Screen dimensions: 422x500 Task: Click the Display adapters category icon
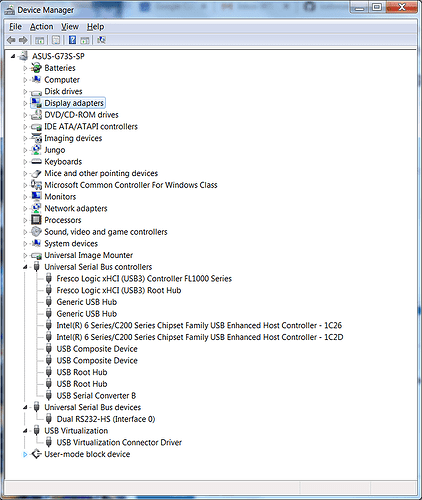36,103
